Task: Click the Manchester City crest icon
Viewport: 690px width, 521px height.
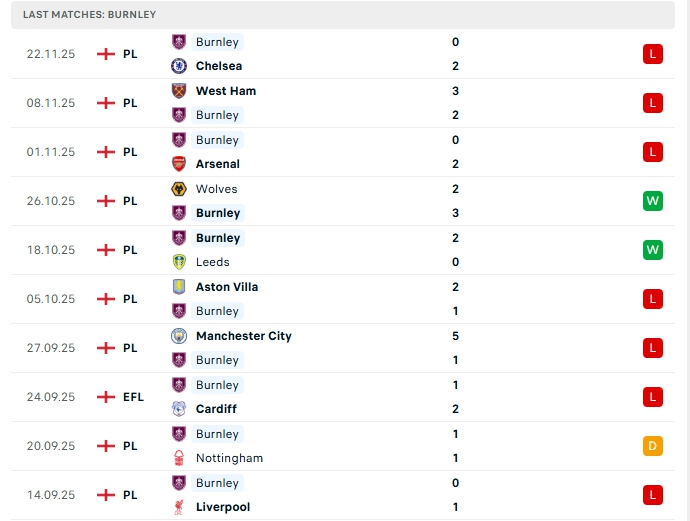Action: 179,336
